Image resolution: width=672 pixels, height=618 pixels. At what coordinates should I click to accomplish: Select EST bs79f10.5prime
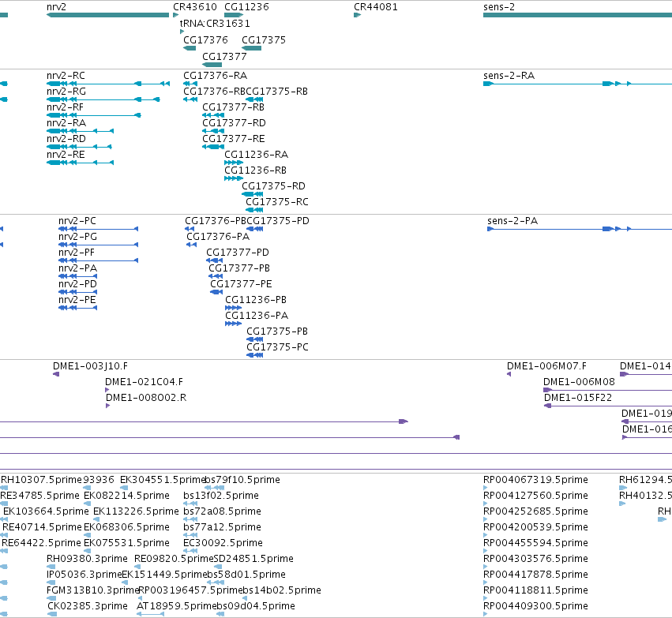(x=242, y=480)
